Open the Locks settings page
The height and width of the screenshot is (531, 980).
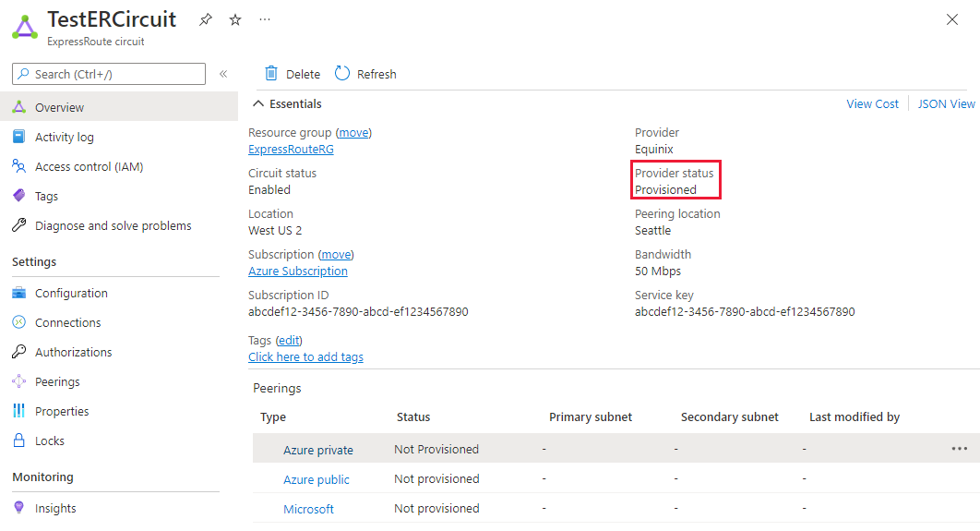(x=50, y=440)
